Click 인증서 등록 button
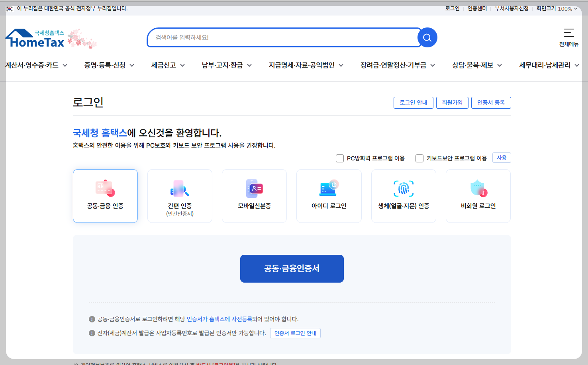 (491, 103)
